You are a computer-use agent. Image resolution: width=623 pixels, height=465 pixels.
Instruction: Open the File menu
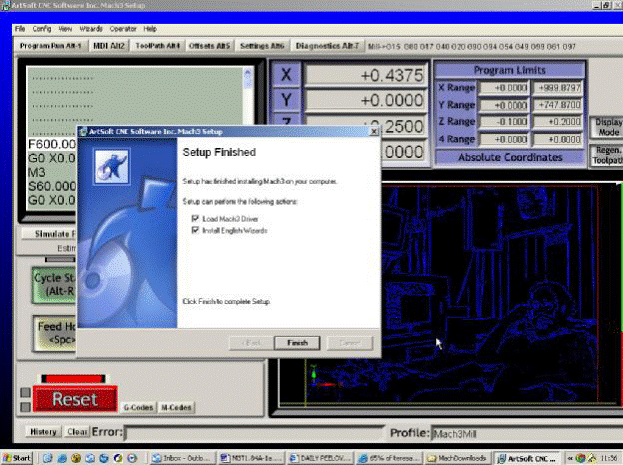[x=20, y=29]
